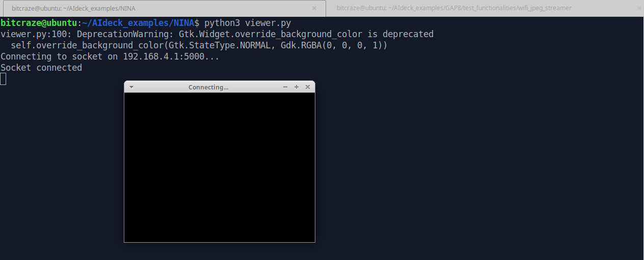Close the NINA terminal tab
Image resolution: width=644 pixels, height=260 pixels.
click(314, 8)
